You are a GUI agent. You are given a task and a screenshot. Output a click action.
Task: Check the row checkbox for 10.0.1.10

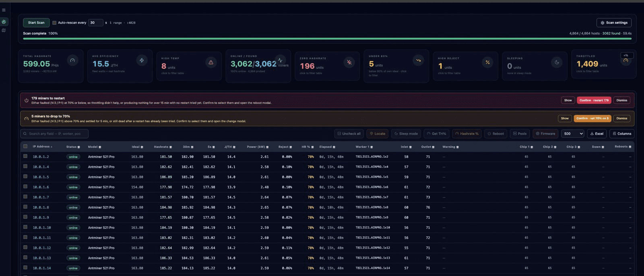coord(25,227)
